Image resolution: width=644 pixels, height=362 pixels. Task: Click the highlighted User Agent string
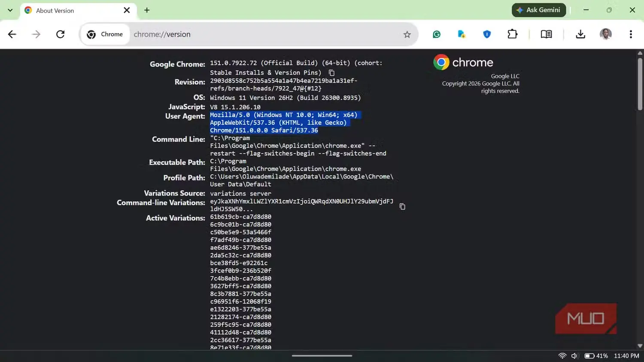click(286, 123)
